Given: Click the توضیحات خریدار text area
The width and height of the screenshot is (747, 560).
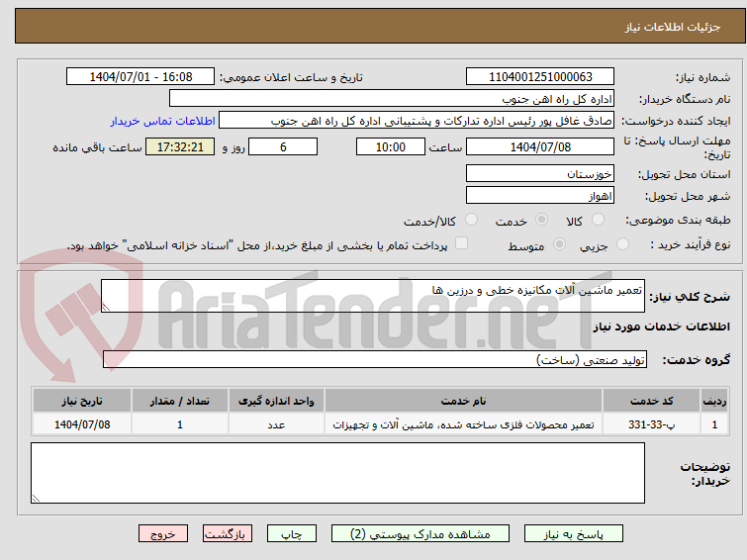Looking at the screenshot, I should 337,473.
